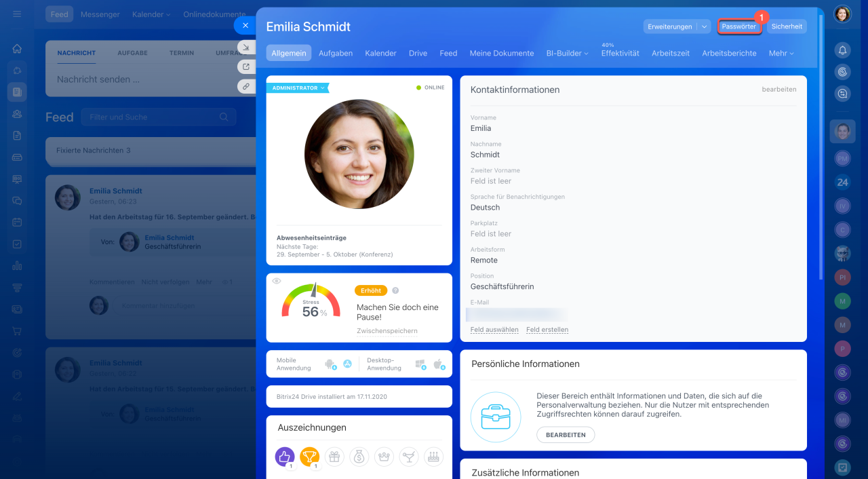Toggle stress level visibility eye icon
Screen dimensions: 868x479
[x=276, y=281]
